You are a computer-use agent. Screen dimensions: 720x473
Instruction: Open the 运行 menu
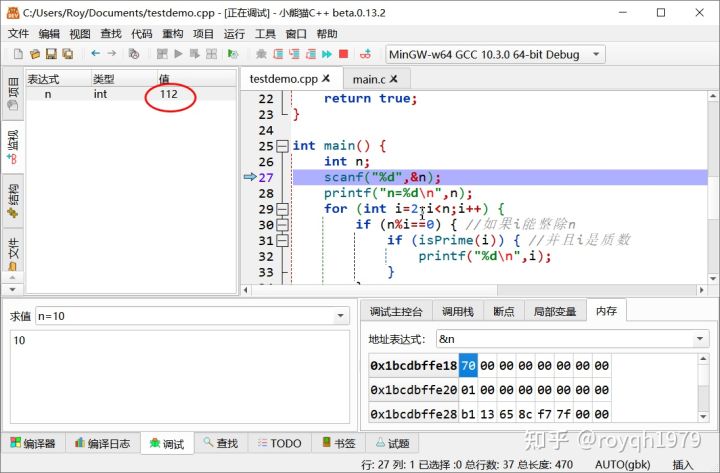234,34
